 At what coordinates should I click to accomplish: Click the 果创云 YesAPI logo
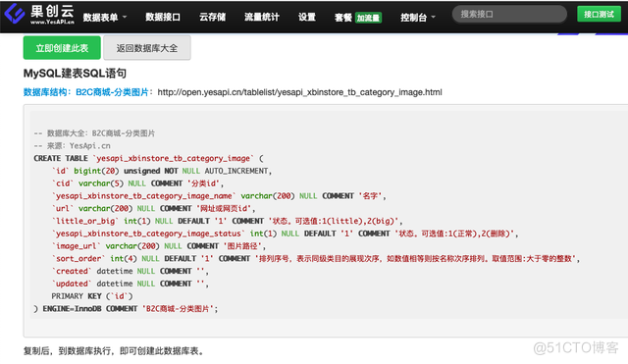tap(39, 15)
